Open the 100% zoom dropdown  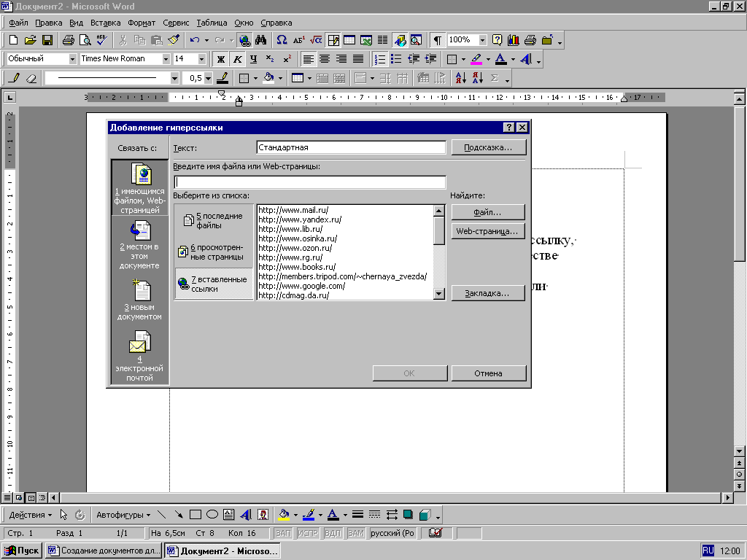pyautogui.click(x=483, y=40)
